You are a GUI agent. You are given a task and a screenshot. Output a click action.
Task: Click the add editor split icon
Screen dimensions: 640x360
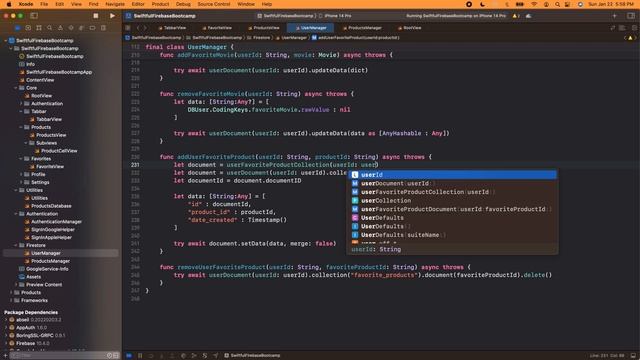point(634,28)
